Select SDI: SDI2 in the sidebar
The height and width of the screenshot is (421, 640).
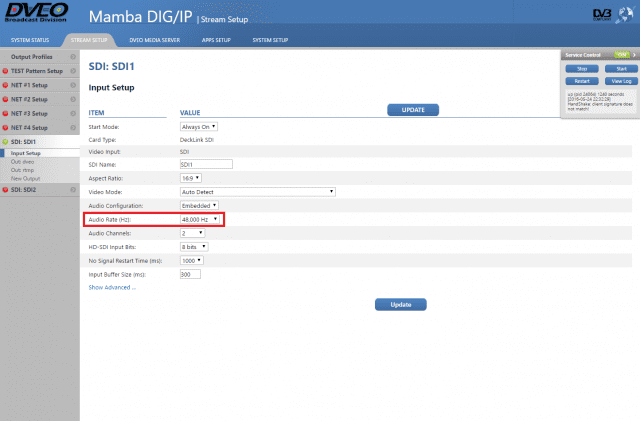tap(23, 190)
